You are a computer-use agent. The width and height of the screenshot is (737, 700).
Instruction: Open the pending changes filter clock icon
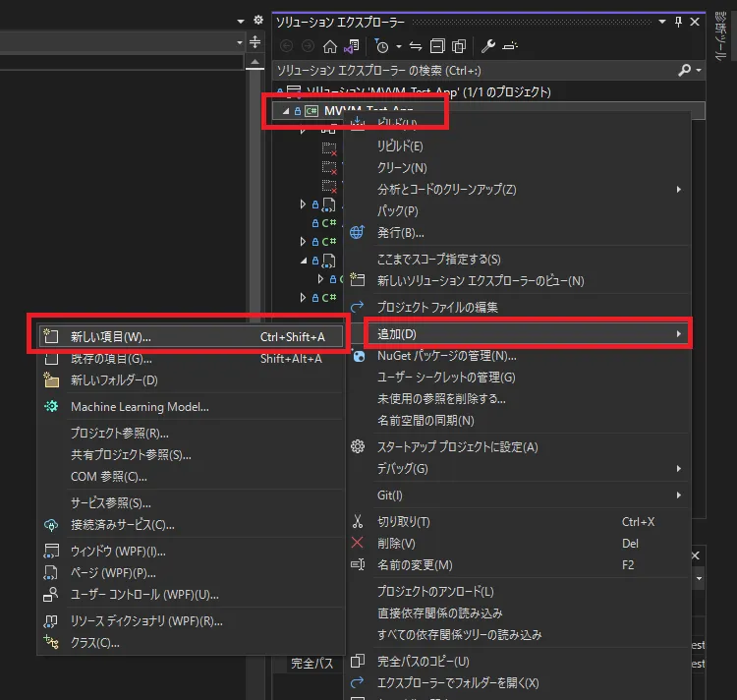[x=381, y=46]
